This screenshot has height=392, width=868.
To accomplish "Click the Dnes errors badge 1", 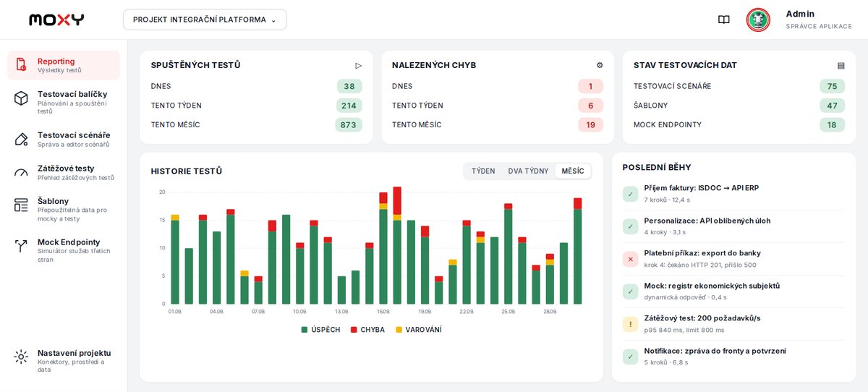I will click(590, 86).
